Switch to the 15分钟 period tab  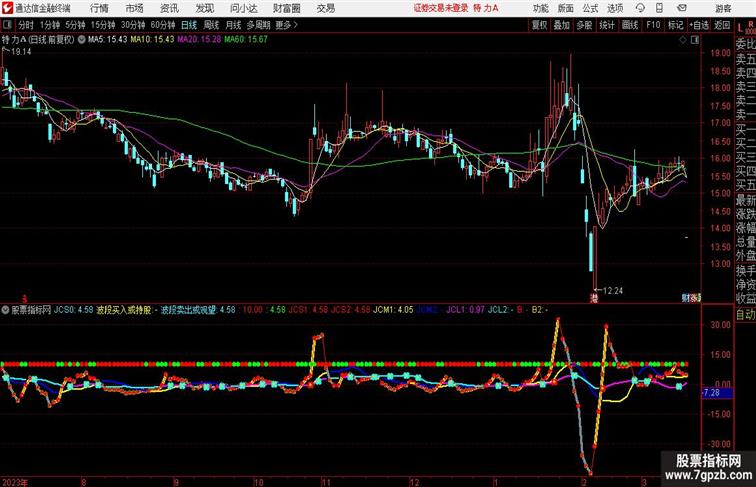pos(103,25)
